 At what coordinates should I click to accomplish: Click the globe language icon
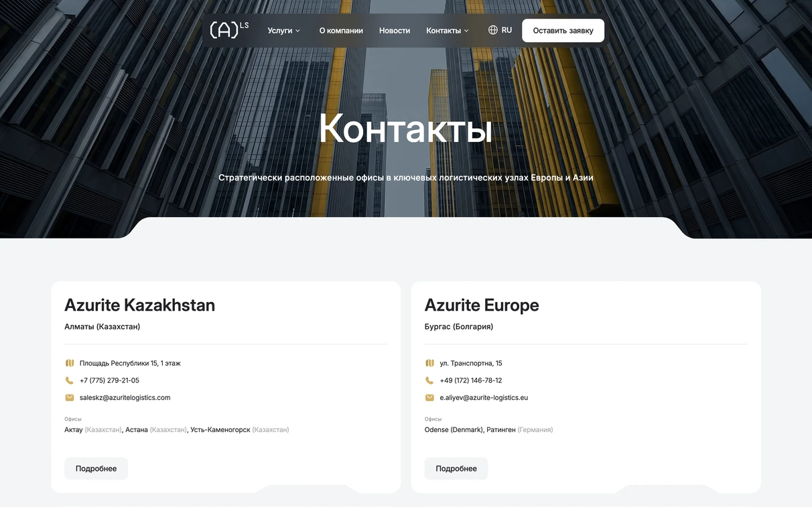(493, 30)
